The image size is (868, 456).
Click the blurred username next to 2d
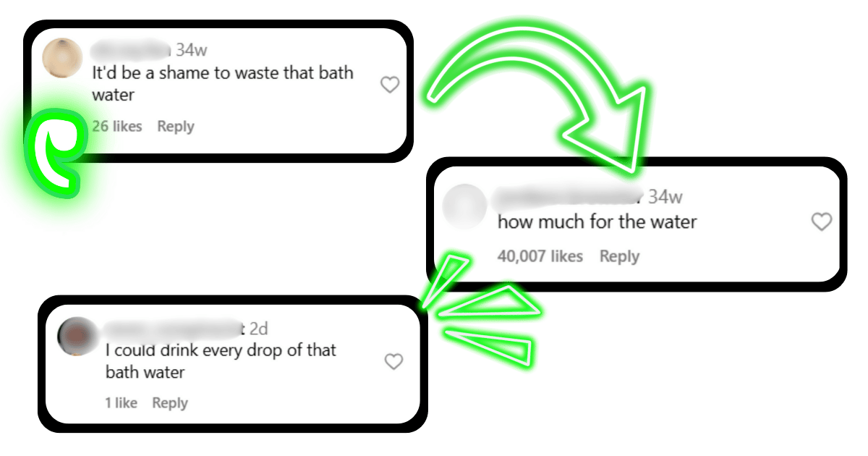pos(174,329)
